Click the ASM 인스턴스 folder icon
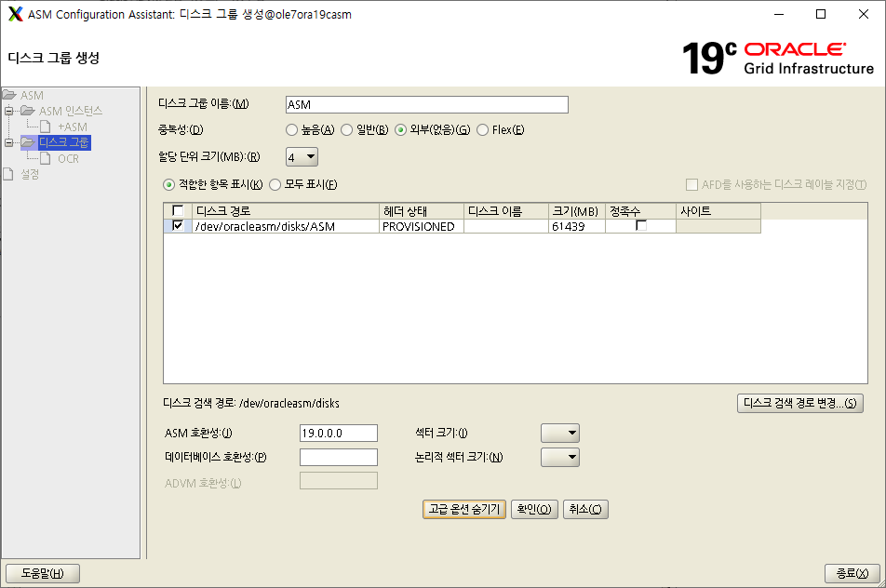Screen dimensions: 886x588 (x=28, y=111)
